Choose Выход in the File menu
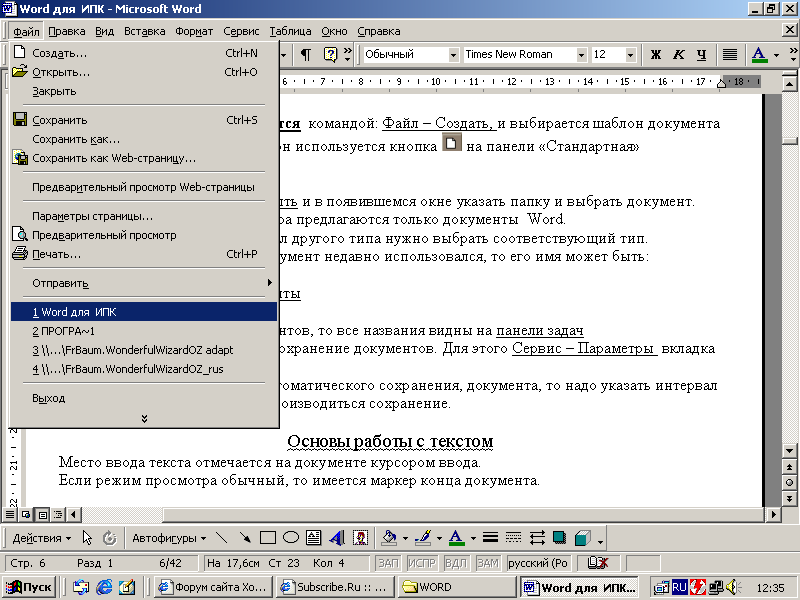The height and width of the screenshot is (600, 800). 144,398
